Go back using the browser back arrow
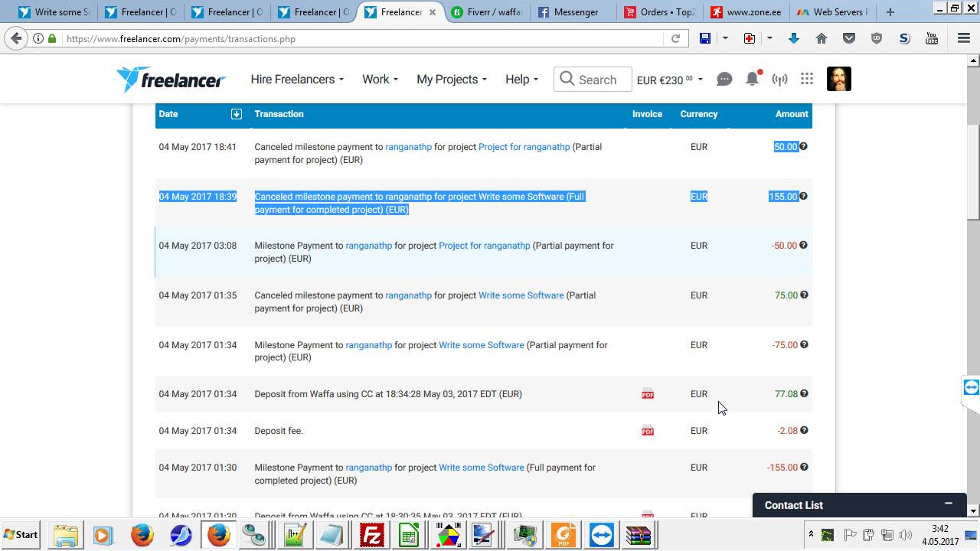Image resolution: width=980 pixels, height=551 pixels. [16, 39]
